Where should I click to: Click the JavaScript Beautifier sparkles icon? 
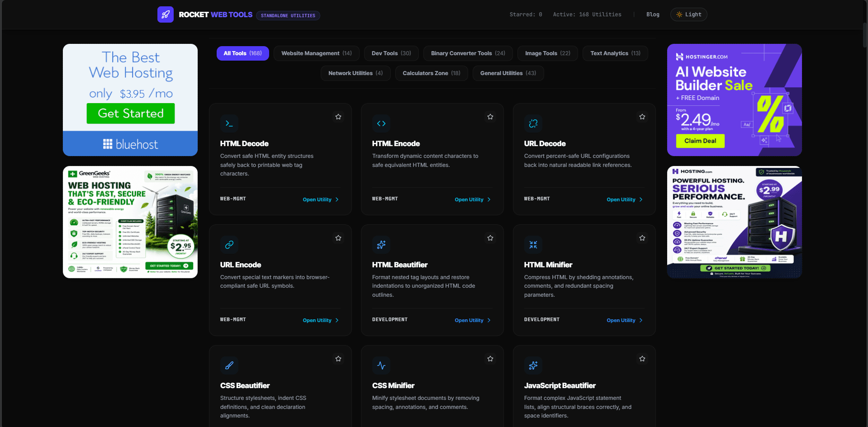pyautogui.click(x=533, y=365)
